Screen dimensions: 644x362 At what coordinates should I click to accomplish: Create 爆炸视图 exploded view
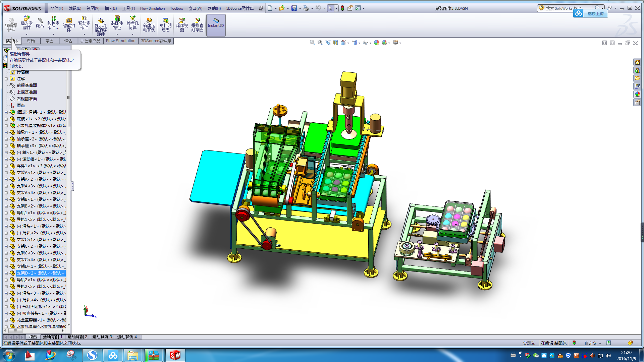click(x=182, y=25)
